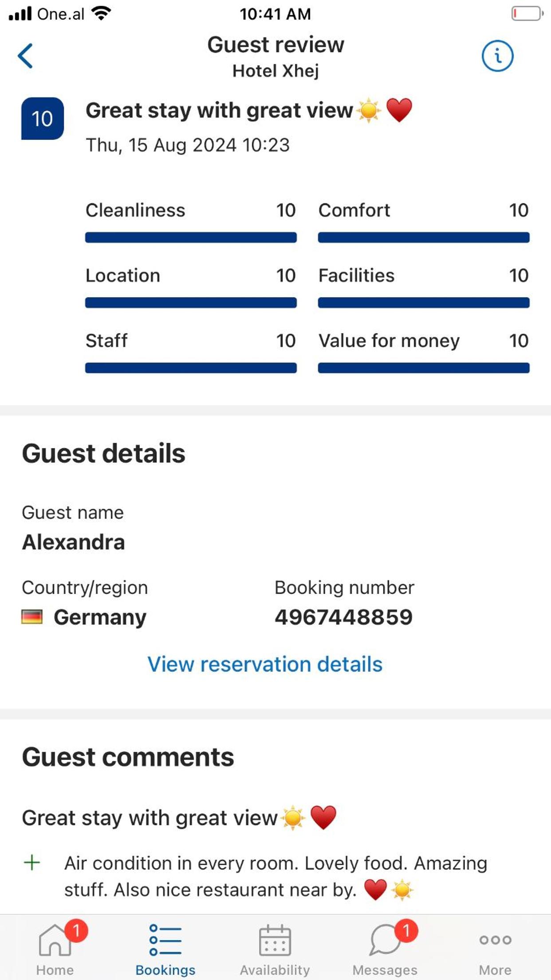Tap the Guest review page title
The image size is (551, 980).
(x=275, y=45)
